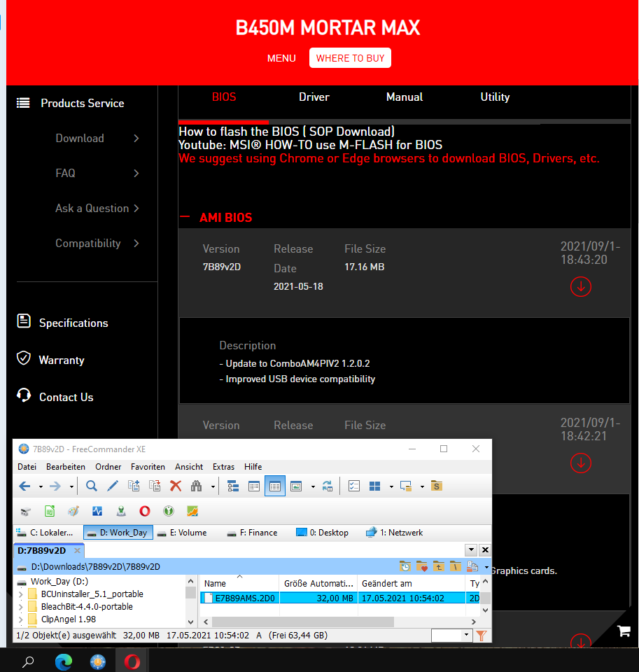Click the WHERE TO BUY button
Viewport: 639px width, 672px height.
tap(350, 58)
